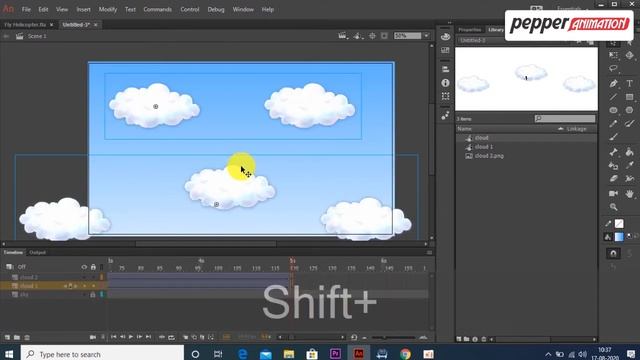This screenshot has width=640, height=360.
Task: Select the Line tool
Action: tap(613, 97)
